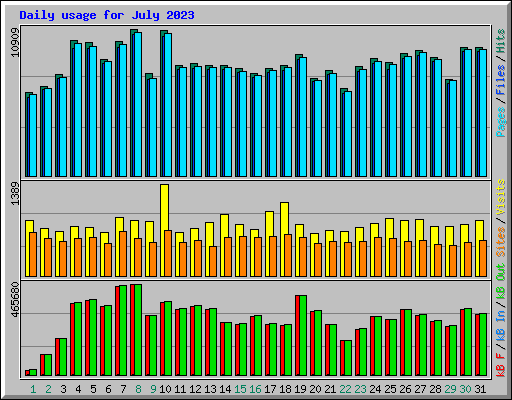Click the Files legend label
Image resolution: width=512 pixels, height=400 pixels.
click(x=501, y=80)
